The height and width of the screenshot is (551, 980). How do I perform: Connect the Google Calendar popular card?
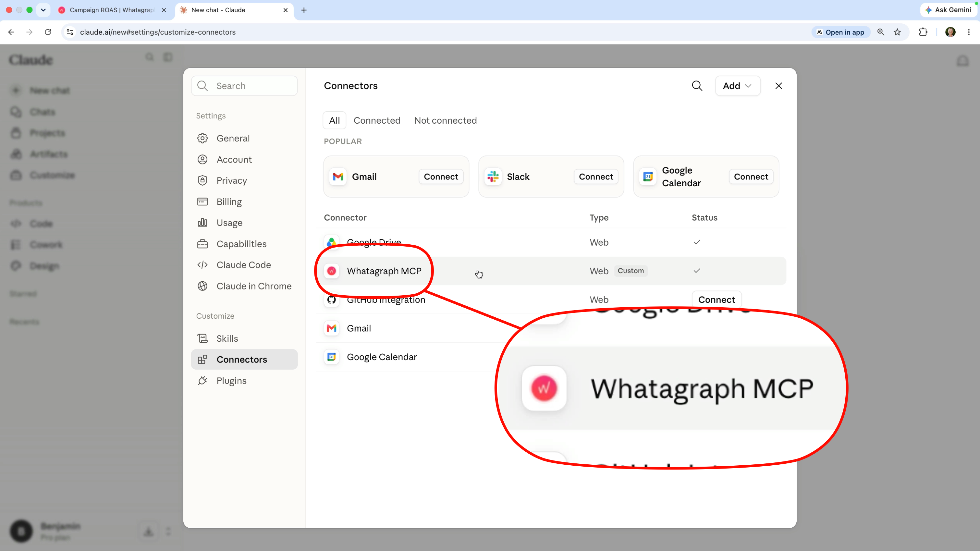click(x=751, y=177)
